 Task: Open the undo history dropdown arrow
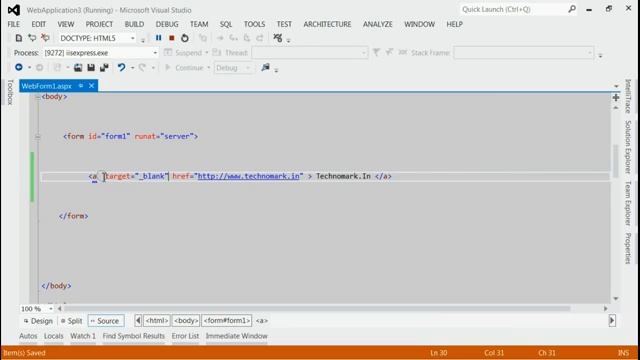pyautogui.click(x=132, y=68)
